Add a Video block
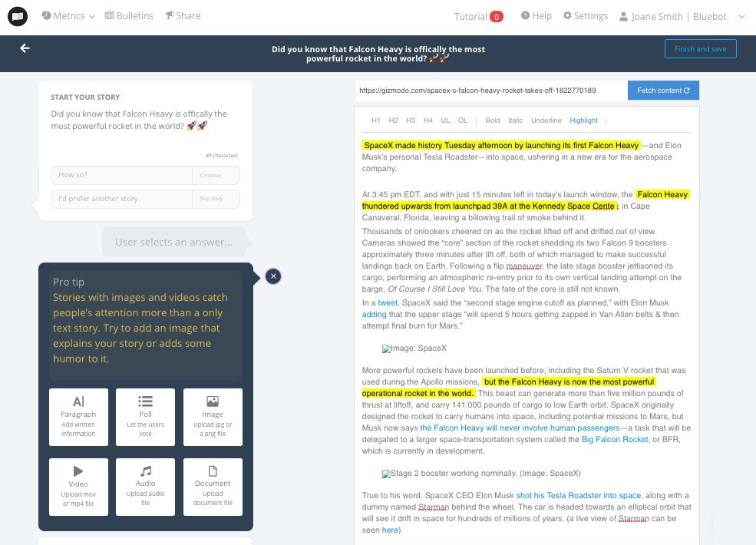This screenshot has width=756, height=545. 78,487
